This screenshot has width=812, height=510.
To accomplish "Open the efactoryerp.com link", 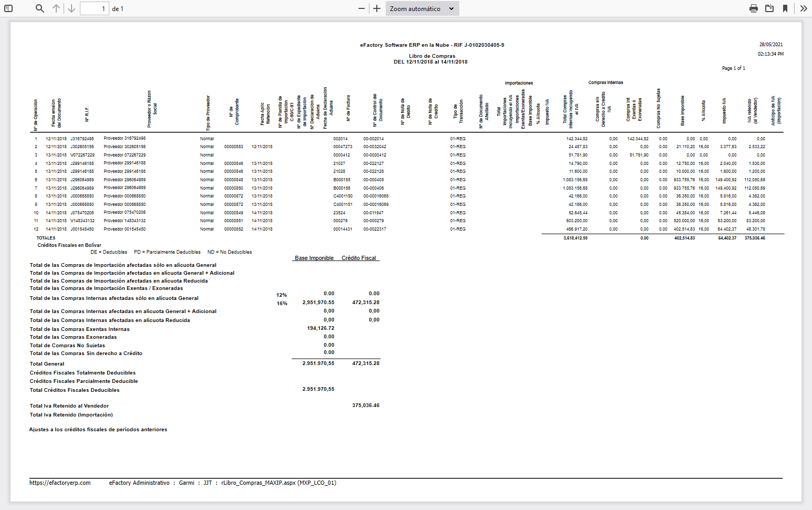I will [60, 483].
